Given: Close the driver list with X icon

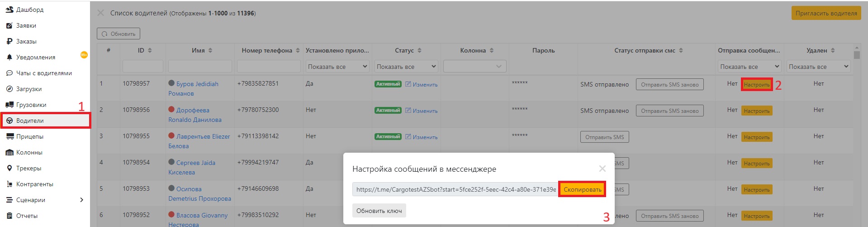Looking at the screenshot, I should click(101, 13).
